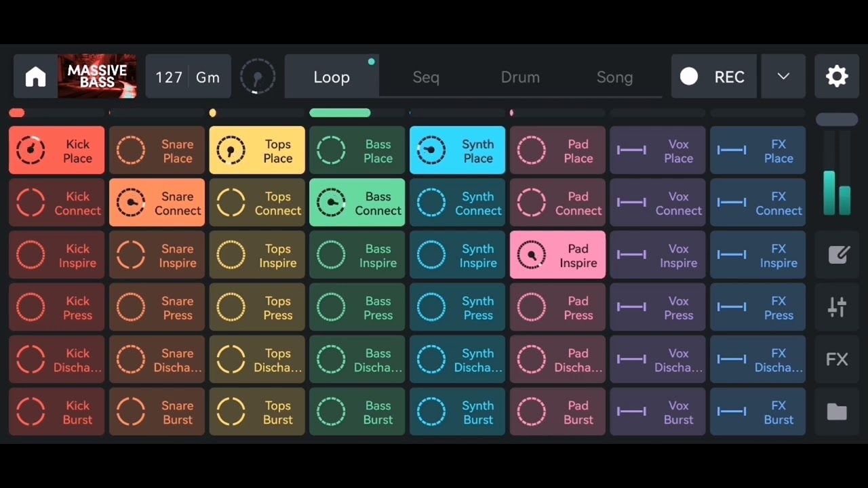Screen dimensions: 868x488
Task: Start the Synth Inspire loop
Action: tap(457, 255)
